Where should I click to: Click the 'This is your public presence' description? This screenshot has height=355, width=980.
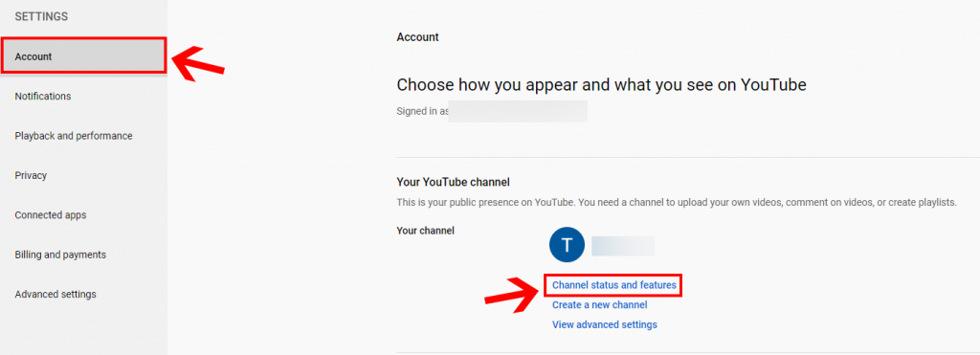click(x=677, y=203)
